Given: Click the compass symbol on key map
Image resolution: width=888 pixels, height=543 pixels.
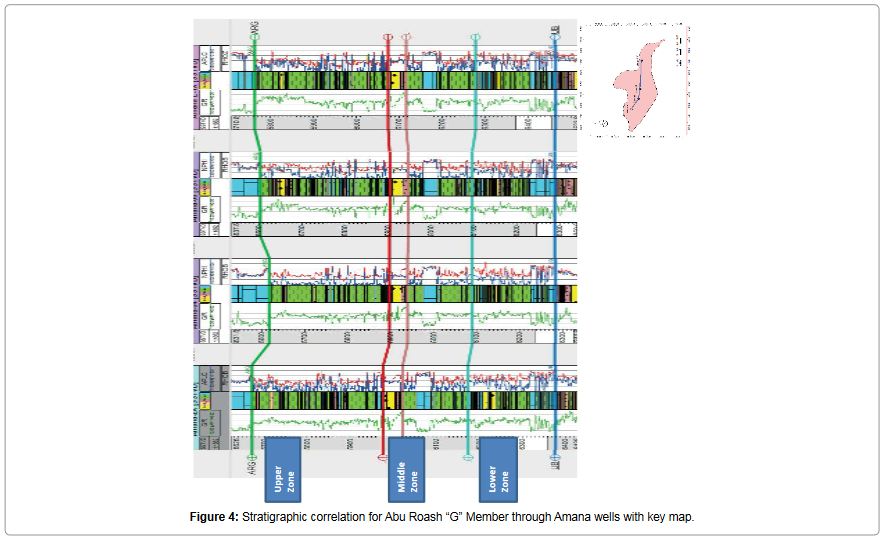Looking at the screenshot, I should (x=602, y=125).
